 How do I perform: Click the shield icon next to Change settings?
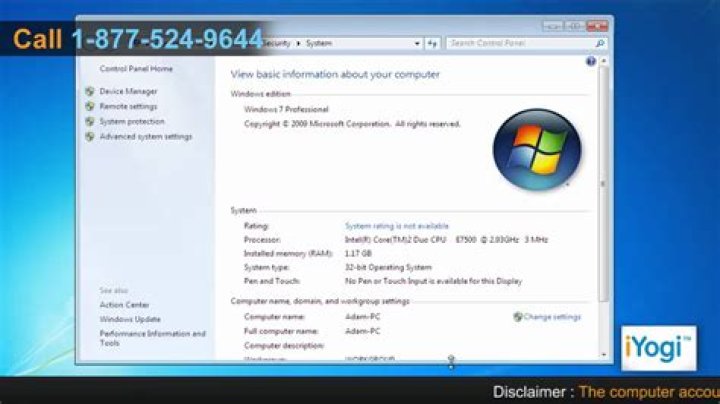tap(518, 317)
